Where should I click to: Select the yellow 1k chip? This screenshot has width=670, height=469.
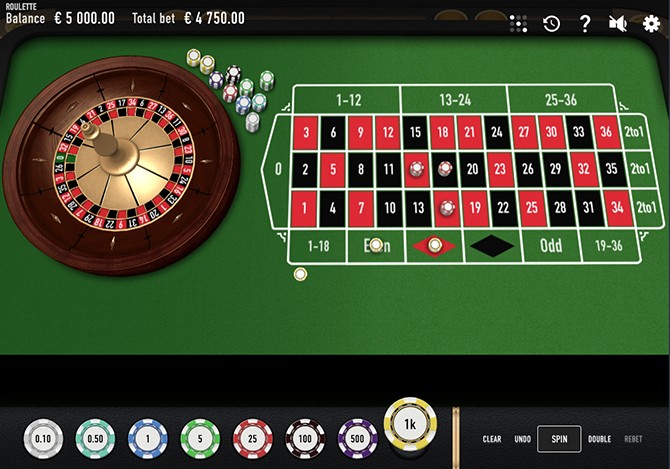[x=410, y=424]
